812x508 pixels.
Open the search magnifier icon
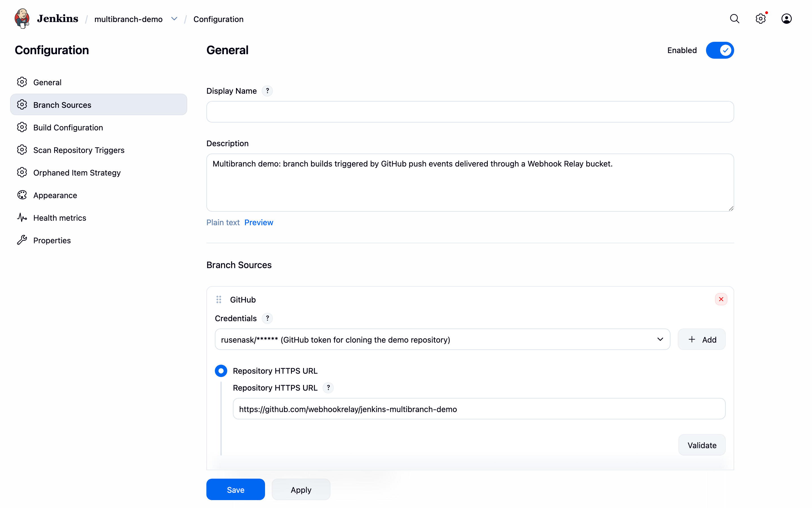click(734, 19)
